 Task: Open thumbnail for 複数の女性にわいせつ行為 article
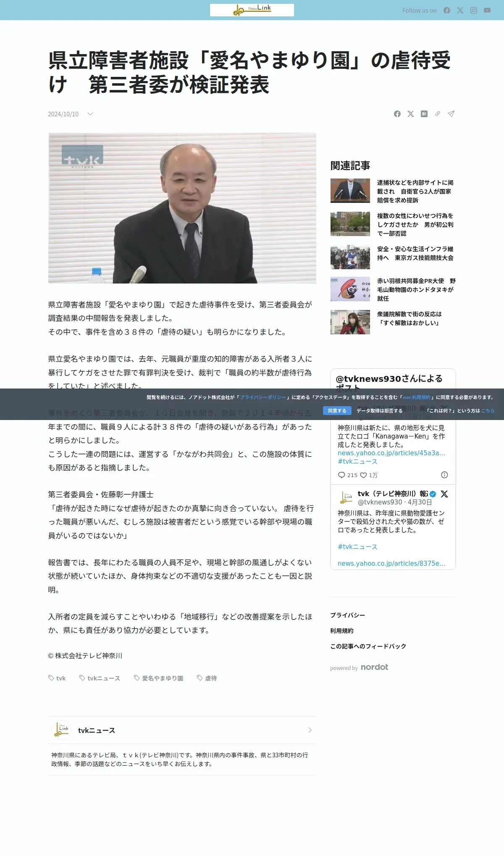click(x=350, y=224)
